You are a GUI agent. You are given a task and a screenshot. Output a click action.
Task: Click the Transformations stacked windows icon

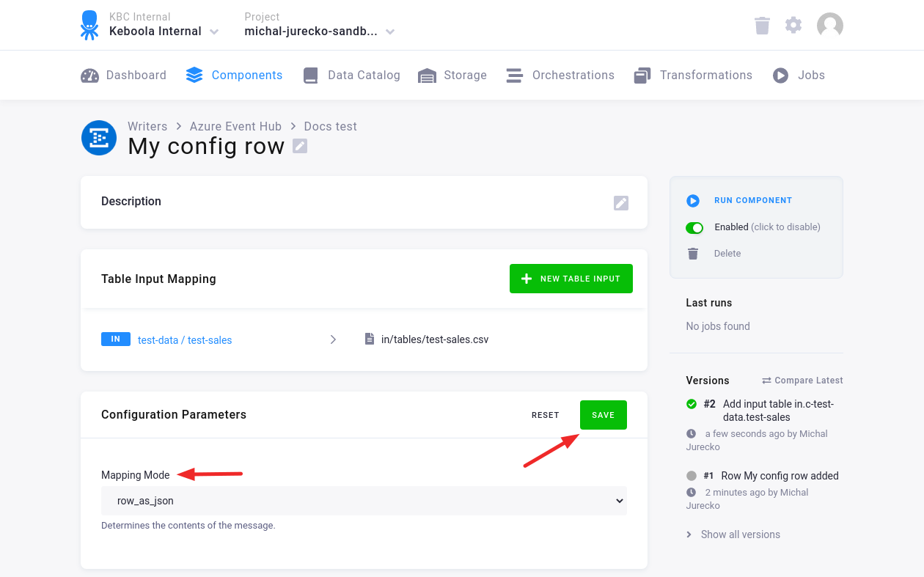click(x=642, y=76)
